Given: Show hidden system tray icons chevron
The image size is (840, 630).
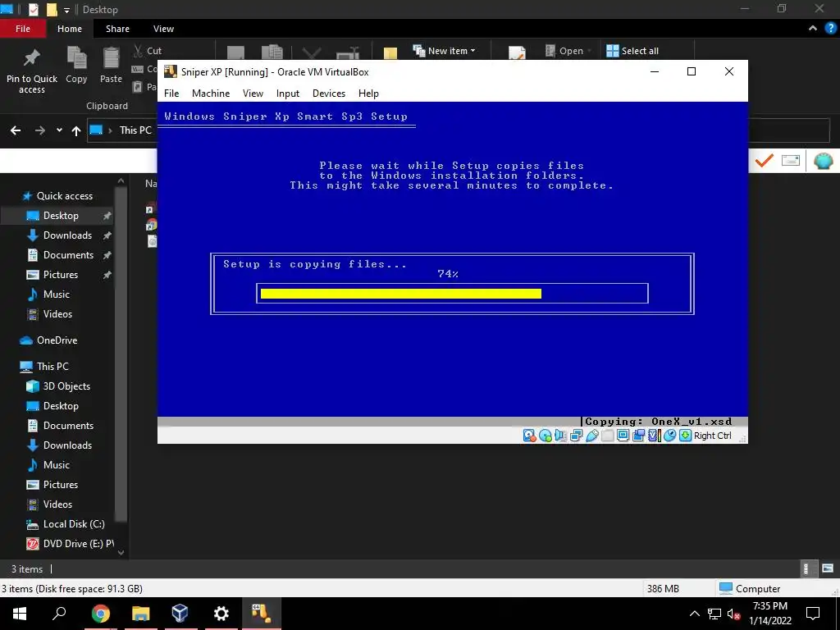Looking at the screenshot, I should [x=694, y=614].
